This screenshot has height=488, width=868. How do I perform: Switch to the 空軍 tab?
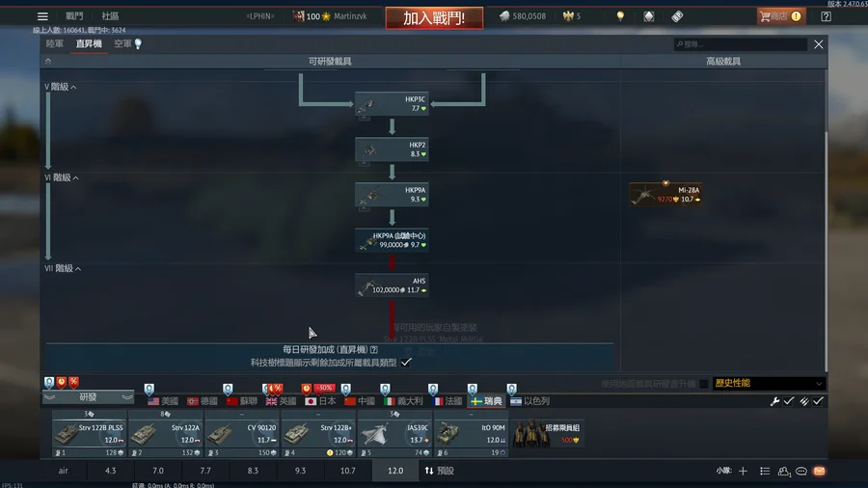click(x=122, y=43)
